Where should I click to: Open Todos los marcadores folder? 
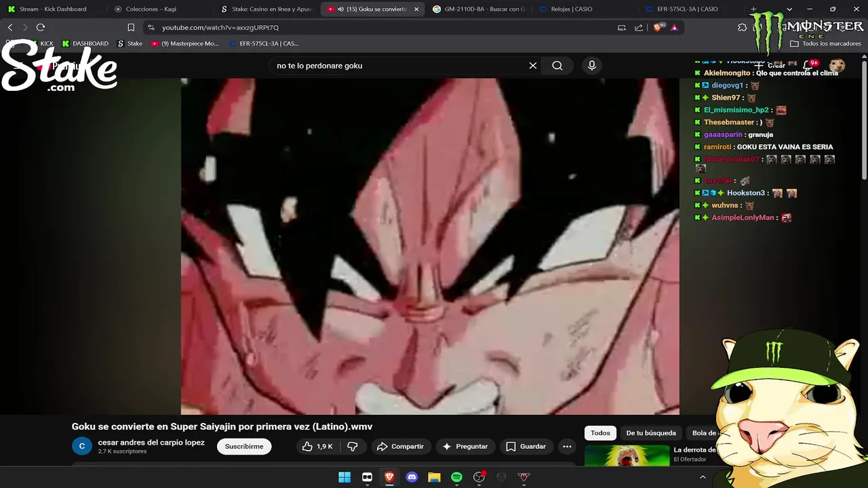(x=825, y=43)
